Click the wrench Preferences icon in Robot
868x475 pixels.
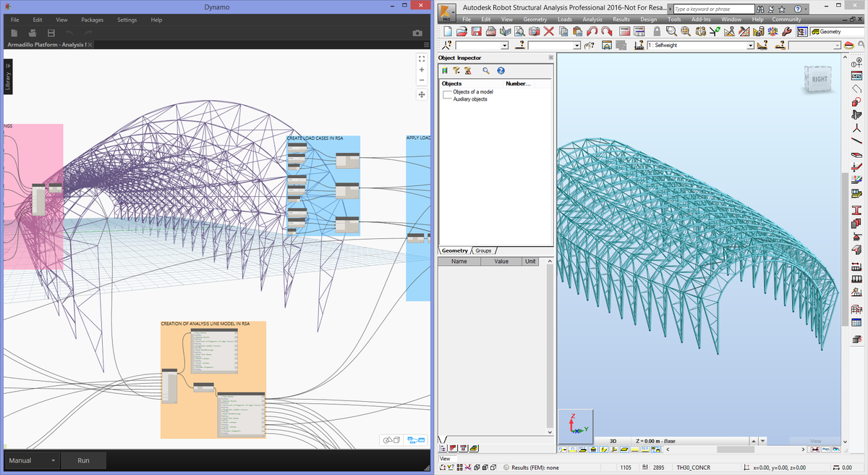[786, 32]
